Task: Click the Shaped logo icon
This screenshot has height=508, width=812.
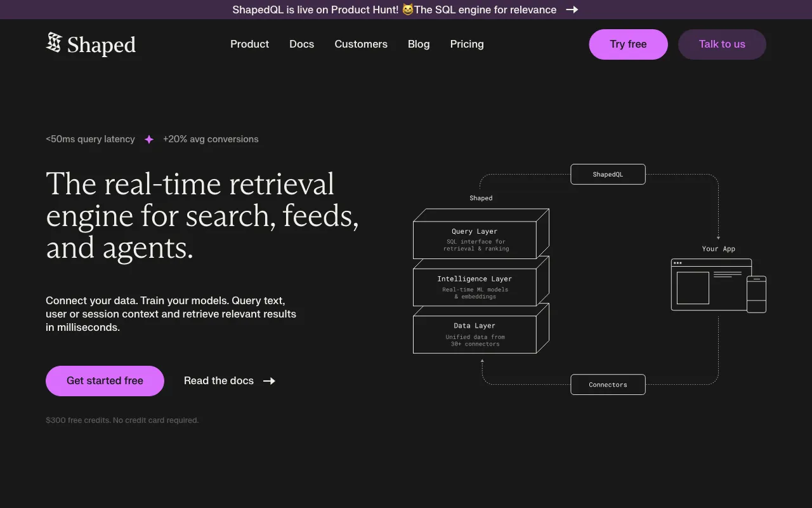Action: [54, 43]
